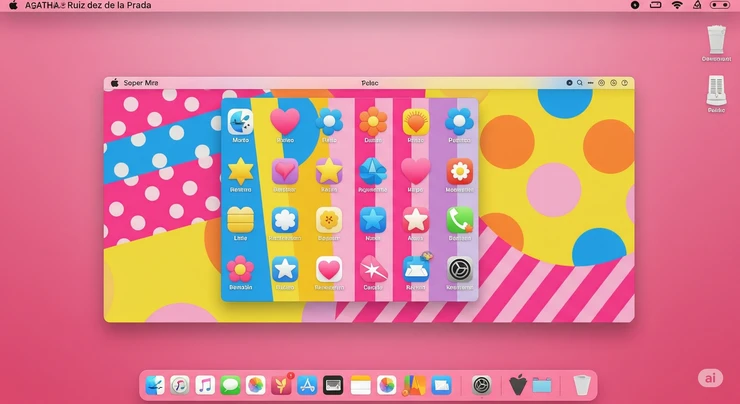Open the yellow flower on cream square

coord(329,220)
